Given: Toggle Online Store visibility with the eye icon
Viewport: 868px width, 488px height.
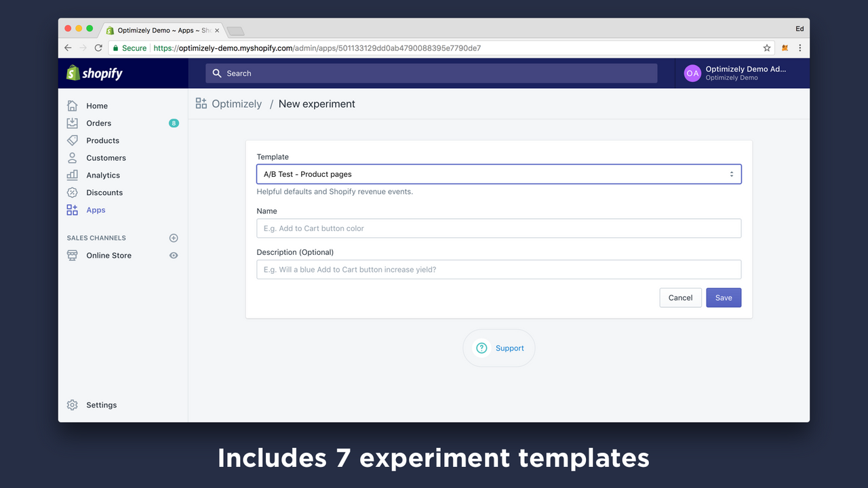Looking at the screenshot, I should pos(173,255).
